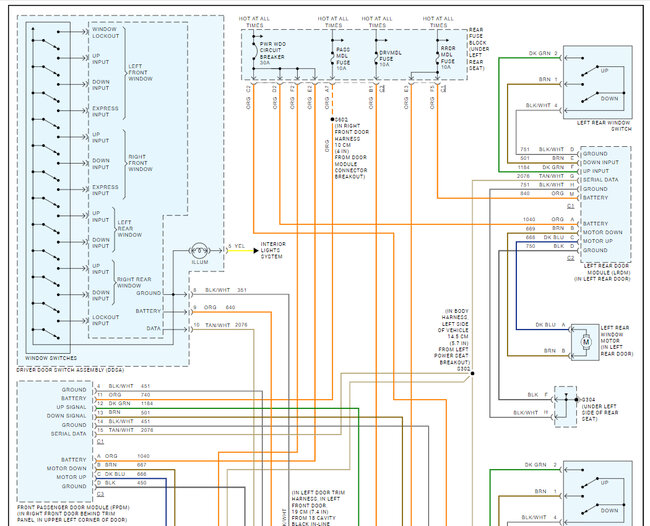
Task: Select the '1040 ORG A' wire label at LRDM
Action: [x=548, y=219]
